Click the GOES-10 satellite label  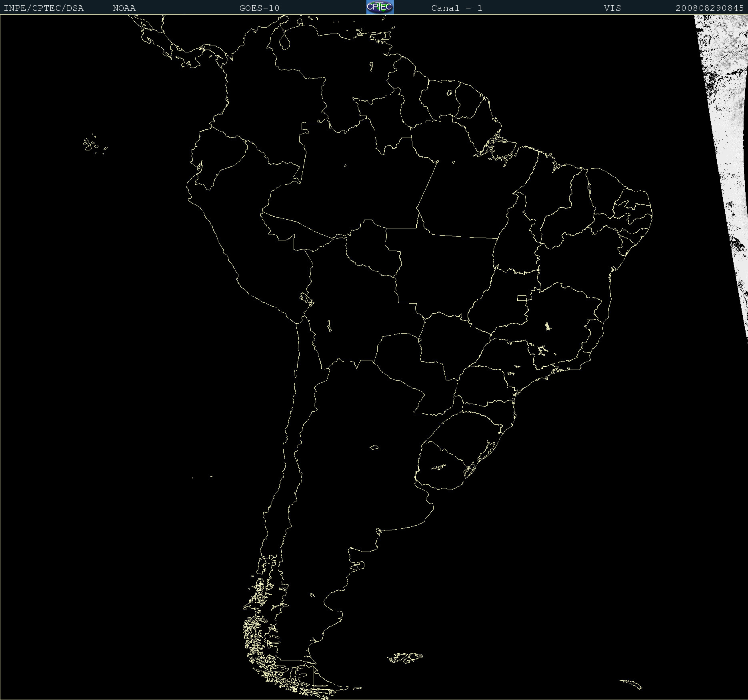pos(260,8)
